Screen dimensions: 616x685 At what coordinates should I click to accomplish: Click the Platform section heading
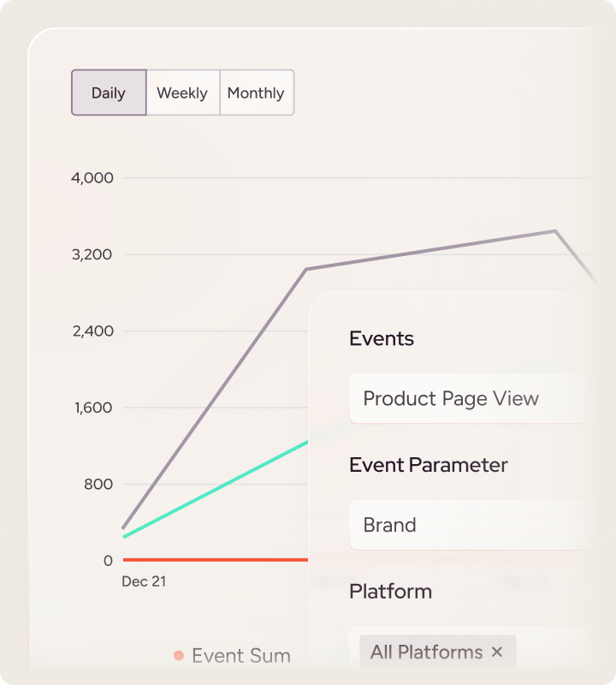coord(390,592)
